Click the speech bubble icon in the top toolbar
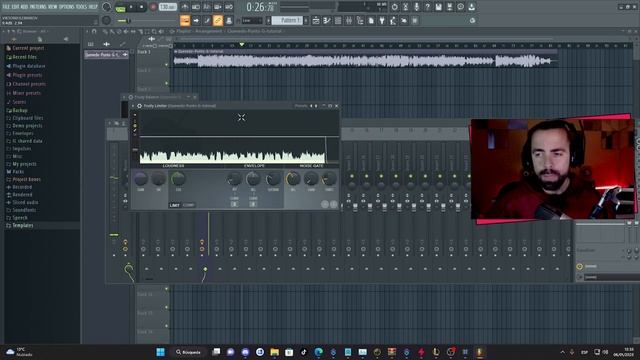Screen dimensions: 640x360 coord(460,7)
